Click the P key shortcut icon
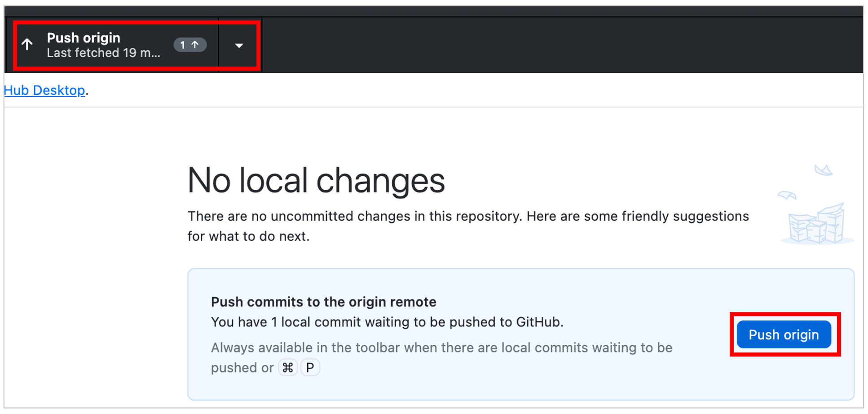Image resolution: width=868 pixels, height=414 pixels. 310,368
